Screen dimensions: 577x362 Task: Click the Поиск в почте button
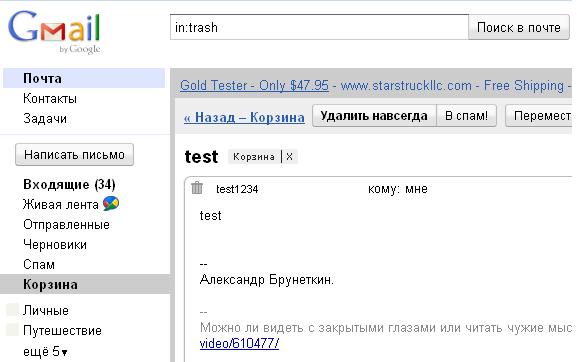[x=518, y=27]
